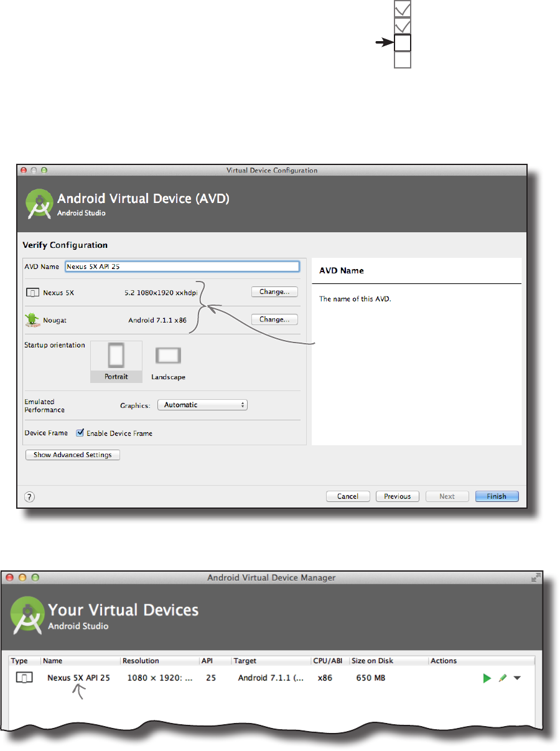
Task: Minimize the Android Virtual Device Manager window
Action: tap(23, 577)
